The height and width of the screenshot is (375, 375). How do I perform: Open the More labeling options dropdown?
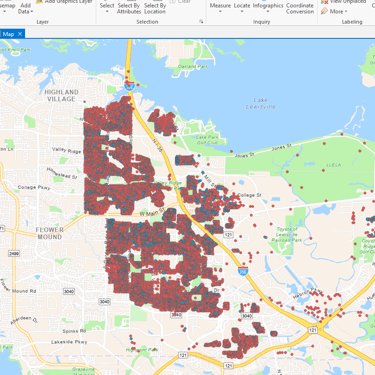pyautogui.click(x=335, y=11)
